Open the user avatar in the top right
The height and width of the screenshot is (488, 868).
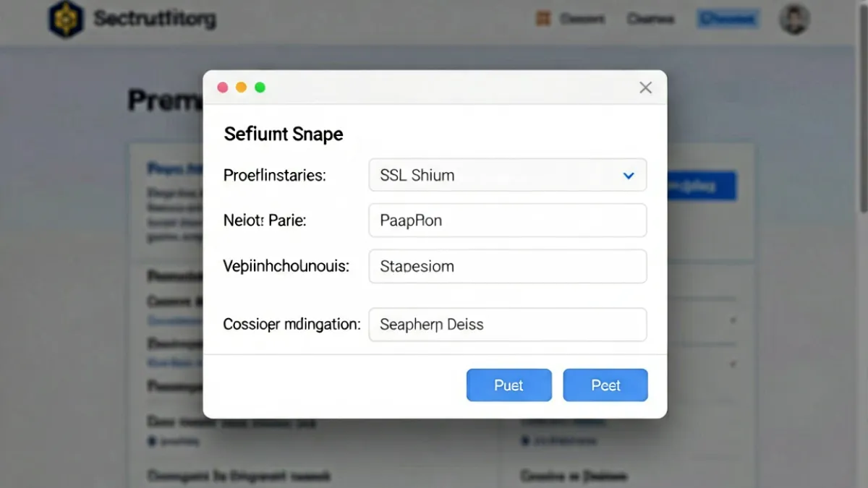point(793,19)
